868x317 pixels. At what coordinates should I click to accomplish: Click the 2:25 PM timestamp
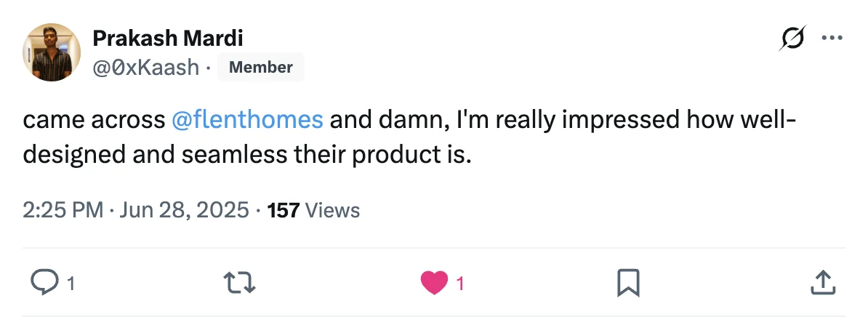(x=63, y=210)
